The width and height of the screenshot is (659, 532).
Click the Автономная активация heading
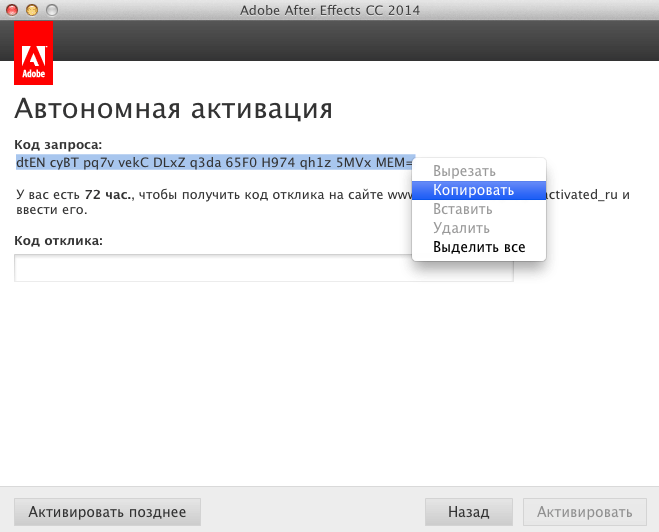pyautogui.click(x=173, y=109)
